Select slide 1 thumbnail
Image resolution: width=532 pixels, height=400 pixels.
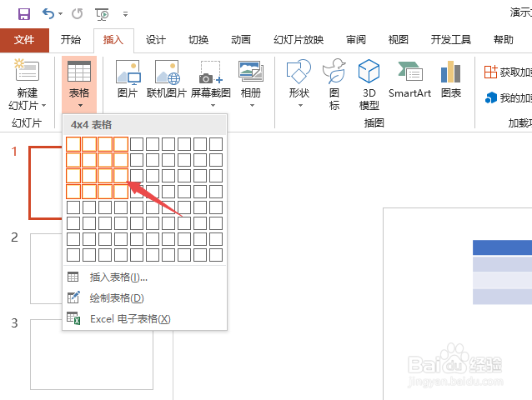46,182
